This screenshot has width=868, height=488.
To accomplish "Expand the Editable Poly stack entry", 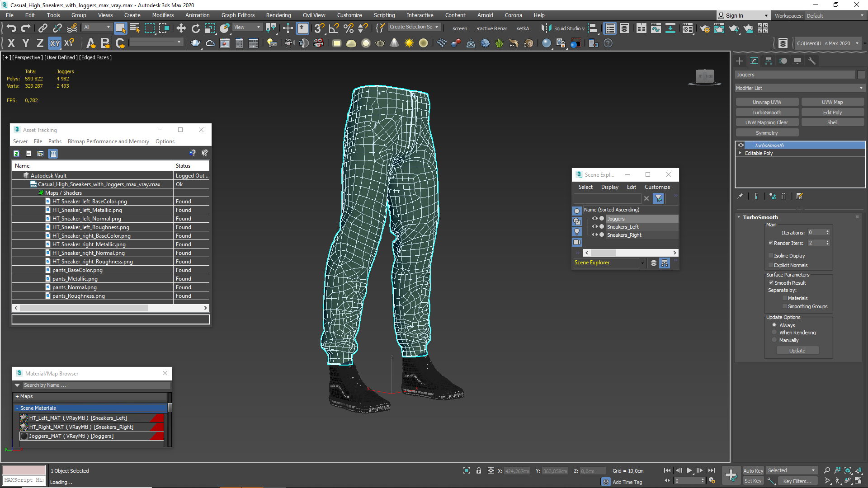I will 740,153.
